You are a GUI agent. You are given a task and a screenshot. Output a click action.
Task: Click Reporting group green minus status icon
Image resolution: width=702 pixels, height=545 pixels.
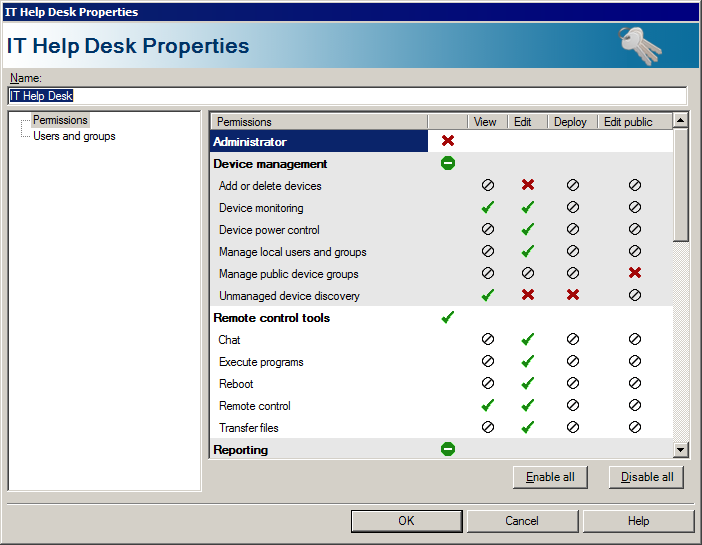(448, 450)
